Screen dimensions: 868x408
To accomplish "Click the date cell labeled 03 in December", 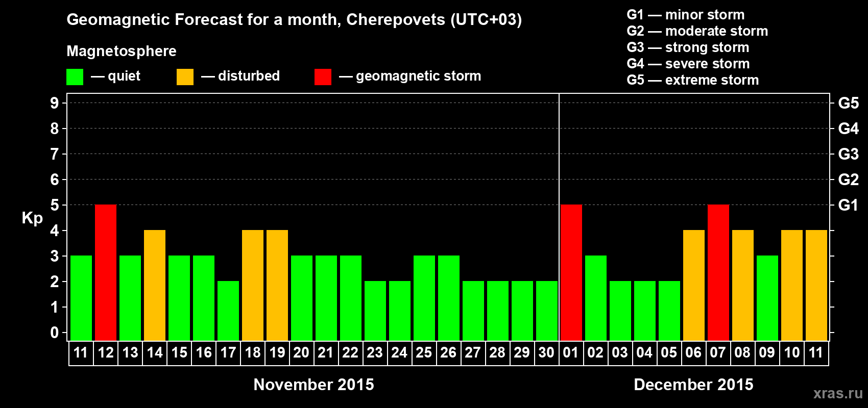I will pyautogui.click(x=620, y=353).
